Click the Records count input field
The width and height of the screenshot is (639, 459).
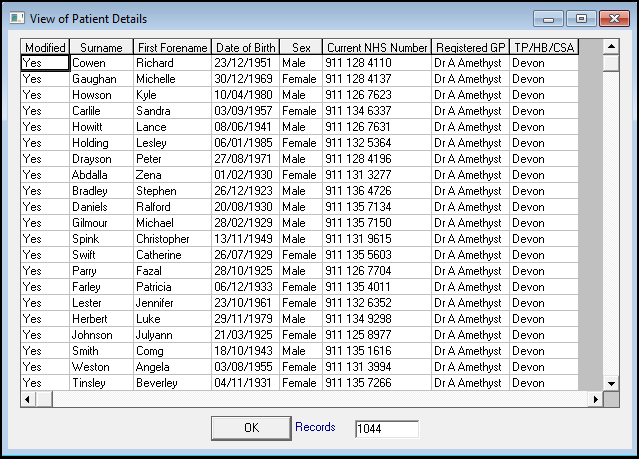point(386,428)
